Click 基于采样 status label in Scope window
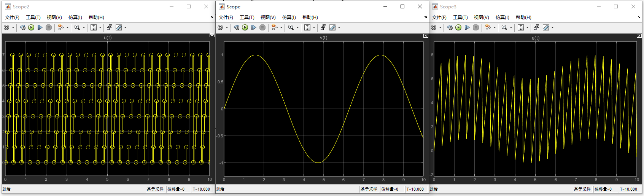The image size is (644, 196). [x=369, y=189]
